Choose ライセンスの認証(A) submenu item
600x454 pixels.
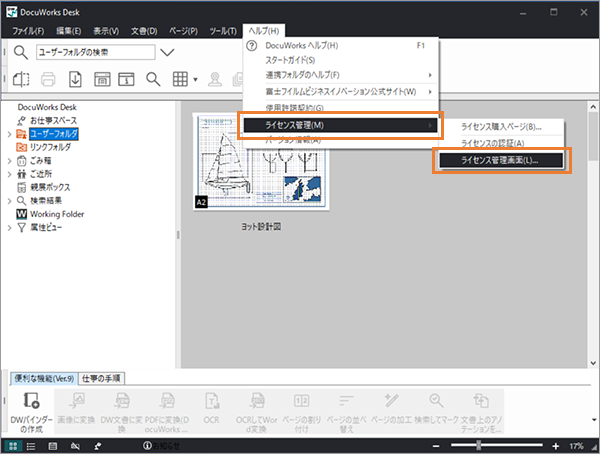pos(501,143)
